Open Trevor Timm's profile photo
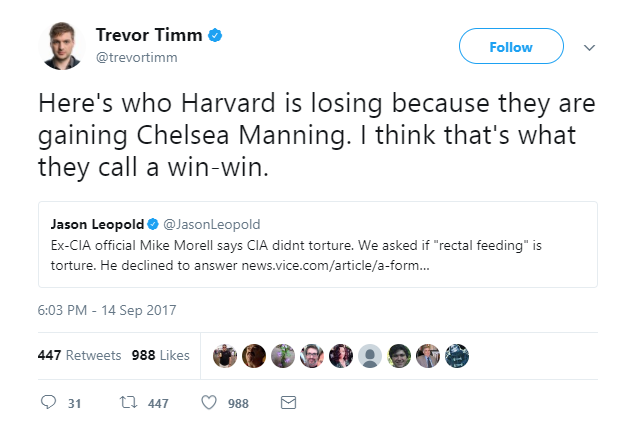The width and height of the screenshot is (629, 440). (x=62, y=46)
